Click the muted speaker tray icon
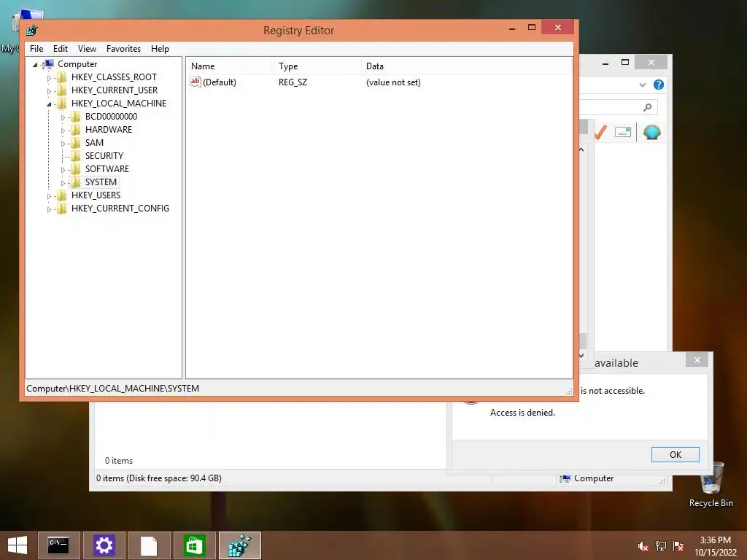Viewport: 747px width, 560px height. coord(643,546)
